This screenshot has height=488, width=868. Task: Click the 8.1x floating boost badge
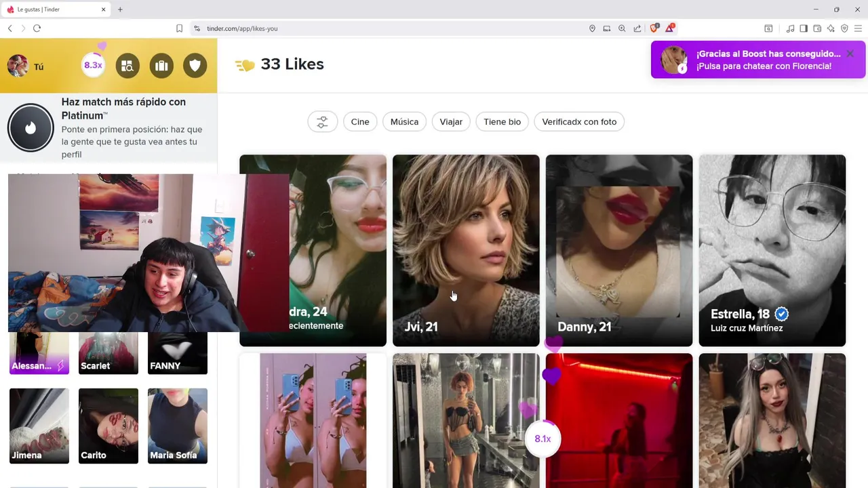542,439
